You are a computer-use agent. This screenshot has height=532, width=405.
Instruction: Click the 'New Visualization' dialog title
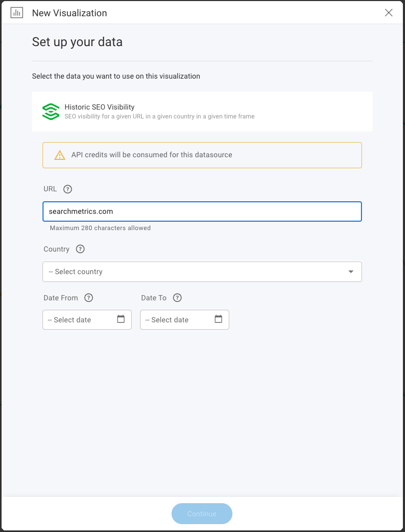tap(70, 13)
